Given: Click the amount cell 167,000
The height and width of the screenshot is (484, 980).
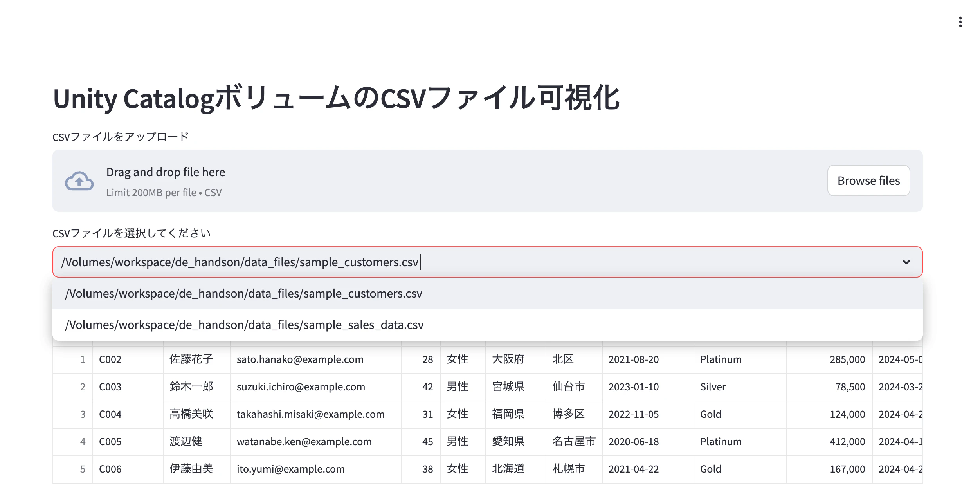Looking at the screenshot, I should pyautogui.click(x=829, y=469).
